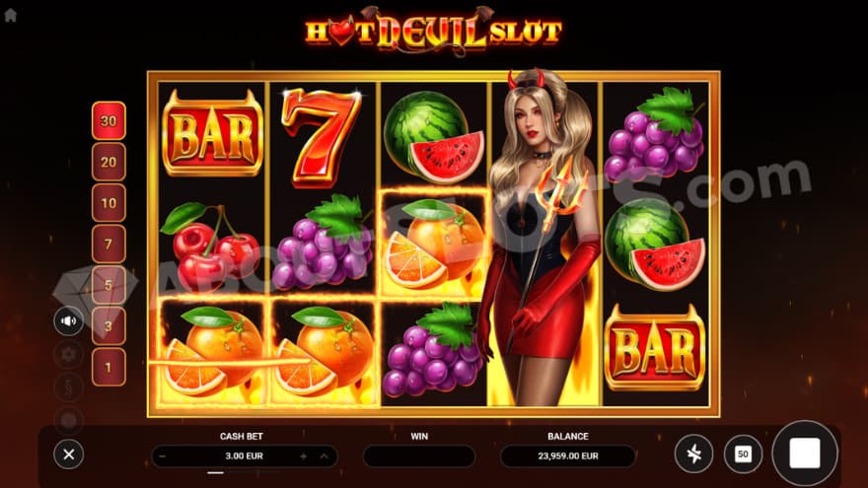This screenshot has width=868, height=488.
Task: Increase cash bet with plus
Action: (304, 456)
